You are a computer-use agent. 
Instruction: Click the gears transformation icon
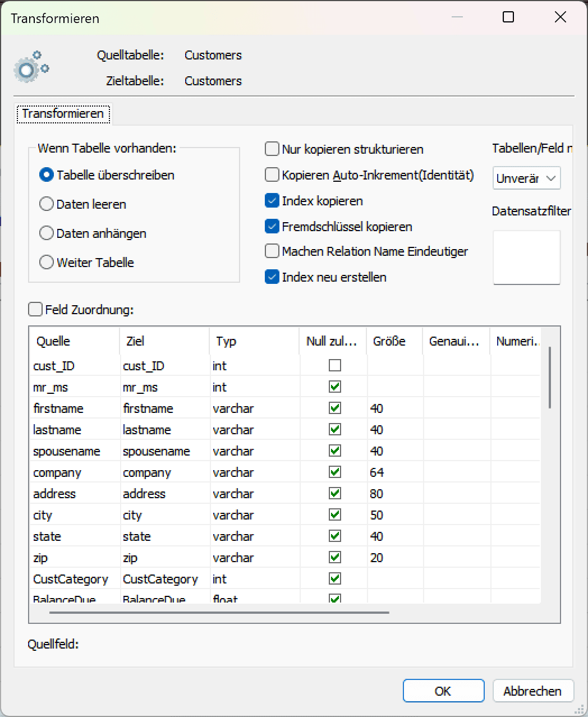(31, 67)
